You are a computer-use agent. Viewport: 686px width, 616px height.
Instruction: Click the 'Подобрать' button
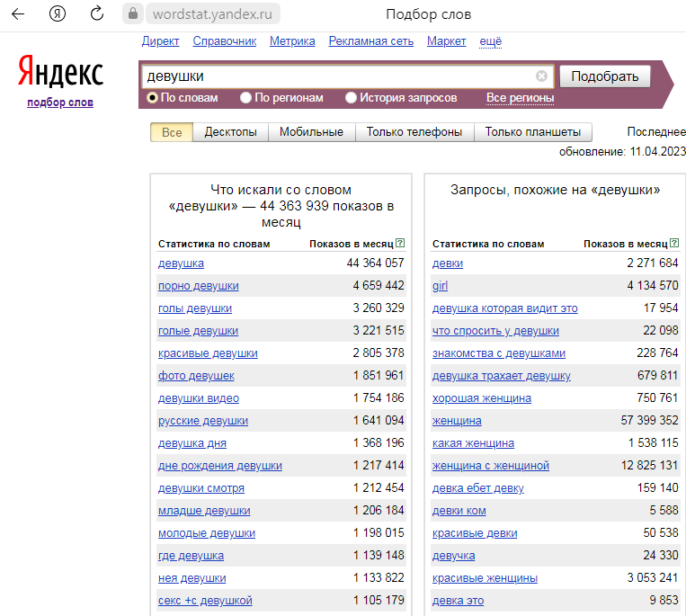(604, 76)
